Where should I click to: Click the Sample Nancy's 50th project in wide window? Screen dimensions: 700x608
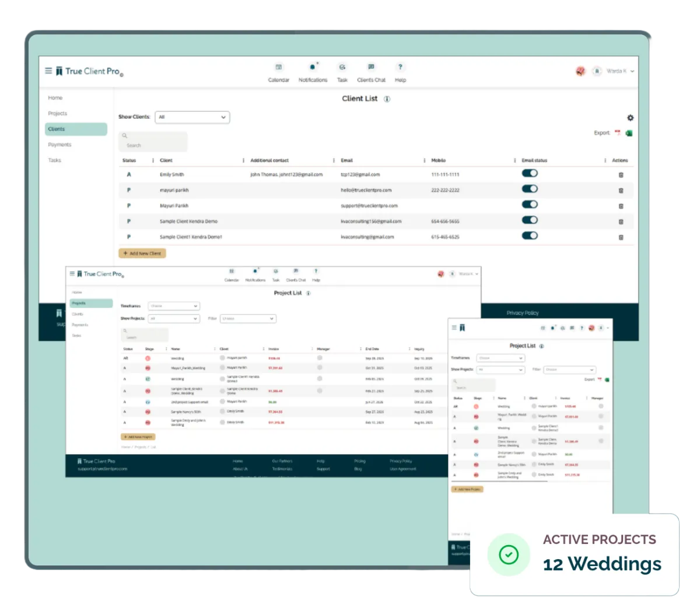pos(185,412)
